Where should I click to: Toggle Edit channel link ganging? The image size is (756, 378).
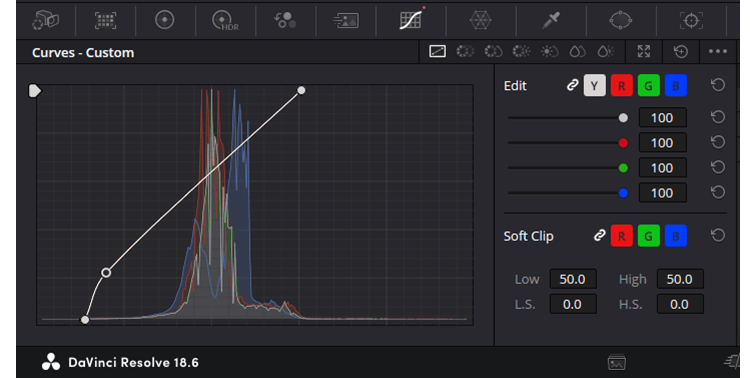click(572, 86)
